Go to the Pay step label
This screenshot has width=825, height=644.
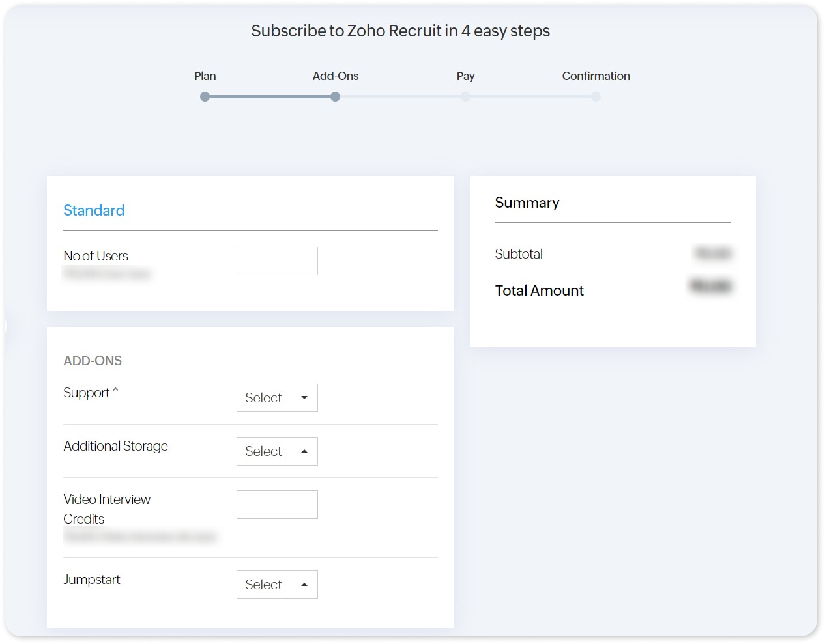point(465,76)
